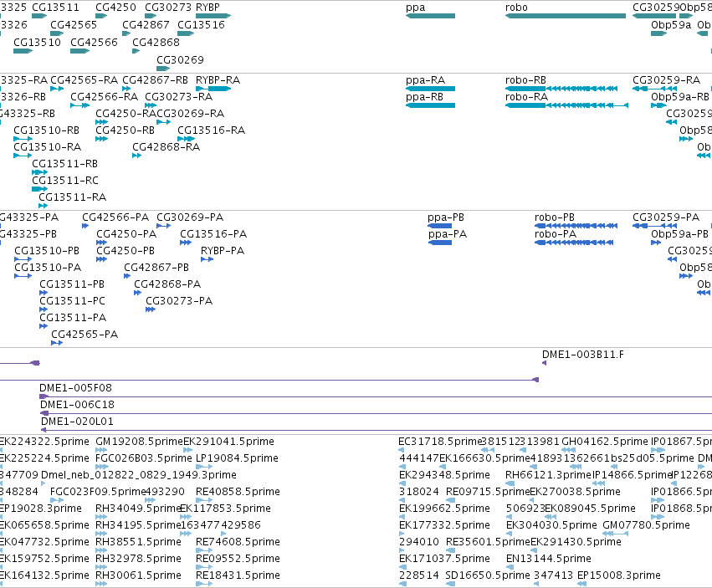Select transcript label robo-RB
712x588 pixels.
tap(525, 80)
